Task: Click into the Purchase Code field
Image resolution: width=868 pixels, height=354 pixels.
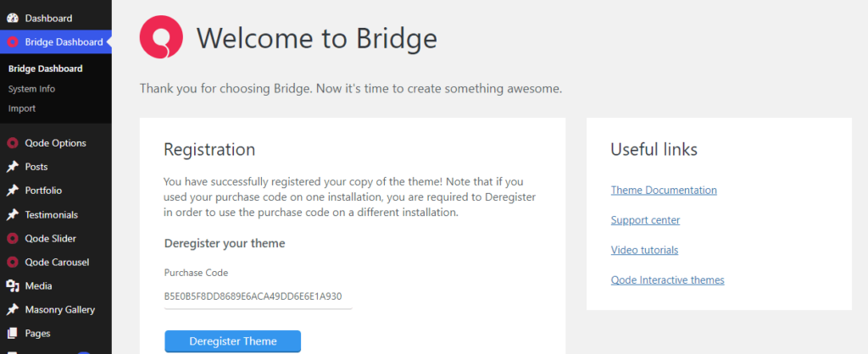Action: click(258, 296)
